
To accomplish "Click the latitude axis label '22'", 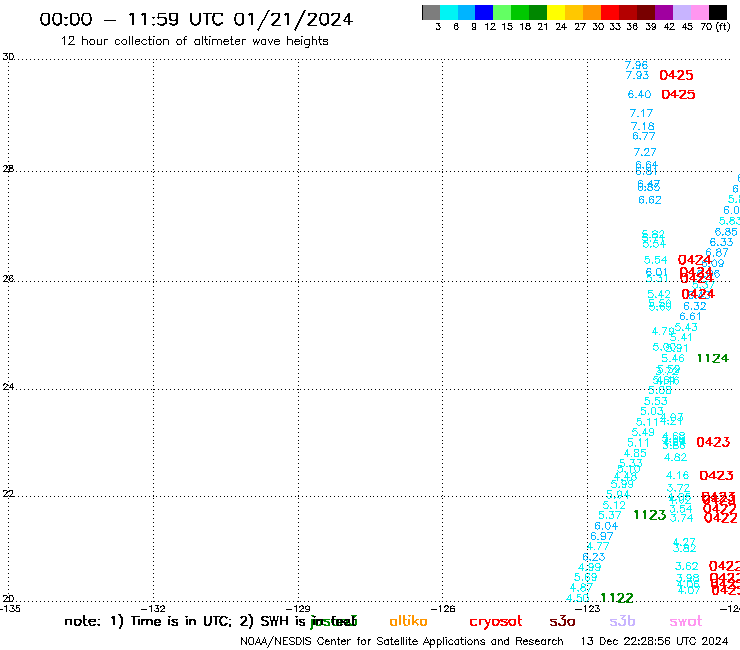I will [8, 493].
